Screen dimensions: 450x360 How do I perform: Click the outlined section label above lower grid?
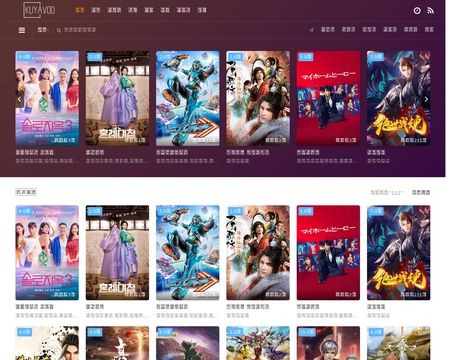pos(26,192)
